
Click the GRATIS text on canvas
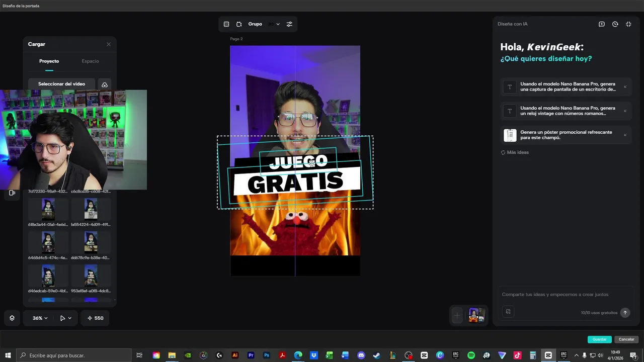tap(295, 183)
